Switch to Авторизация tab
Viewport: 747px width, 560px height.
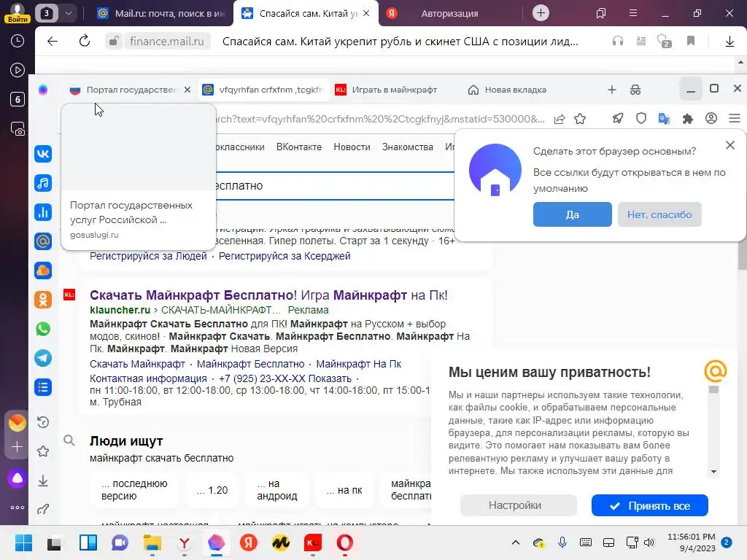(449, 13)
